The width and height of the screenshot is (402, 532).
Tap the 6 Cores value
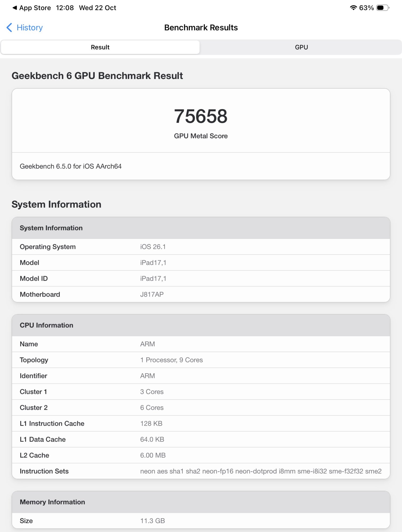click(x=152, y=408)
